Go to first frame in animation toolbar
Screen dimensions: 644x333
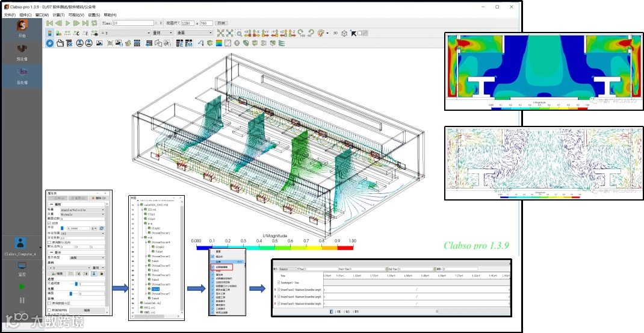(x=50, y=23)
